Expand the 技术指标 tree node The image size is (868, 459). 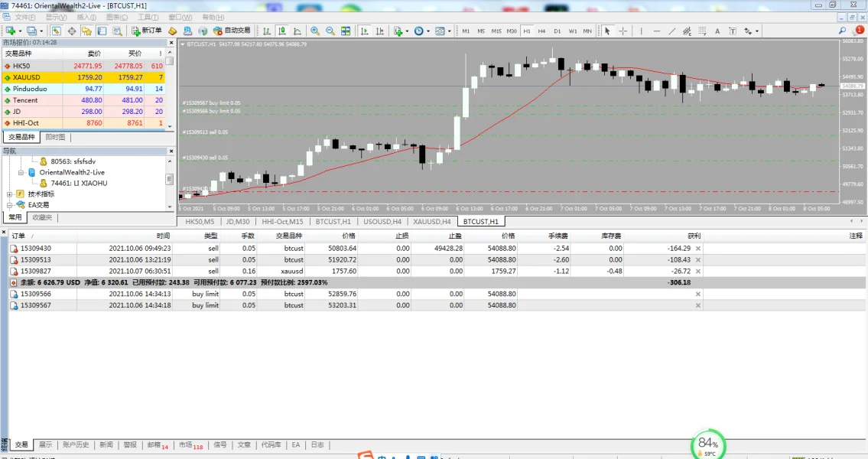click(x=9, y=194)
